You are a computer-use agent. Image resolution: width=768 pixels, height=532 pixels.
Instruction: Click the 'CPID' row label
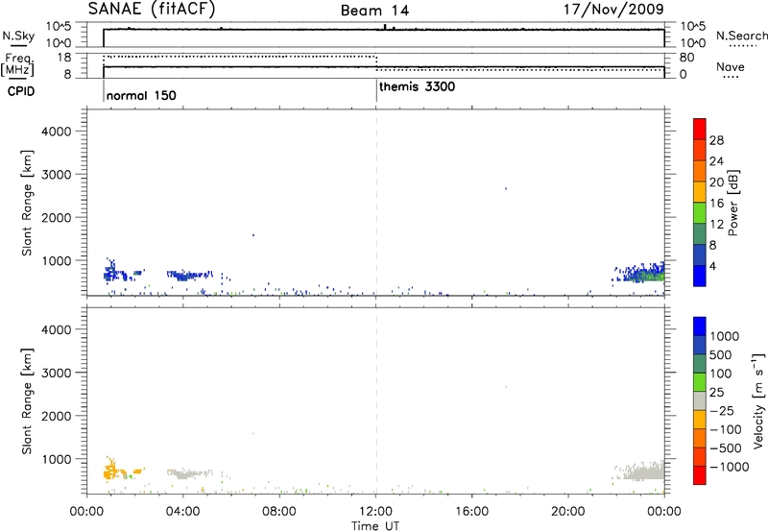(21, 91)
